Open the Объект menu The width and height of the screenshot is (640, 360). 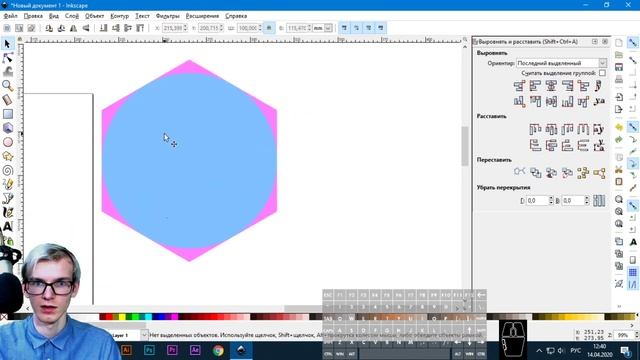94,16
